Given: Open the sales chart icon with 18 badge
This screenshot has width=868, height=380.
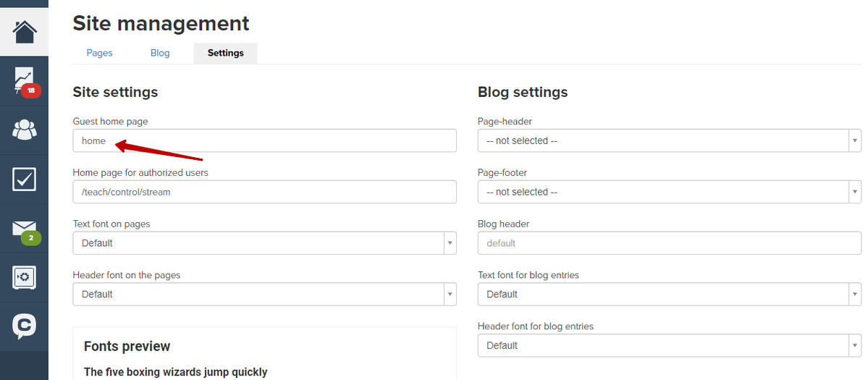Looking at the screenshot, I should tap(25, 80).
